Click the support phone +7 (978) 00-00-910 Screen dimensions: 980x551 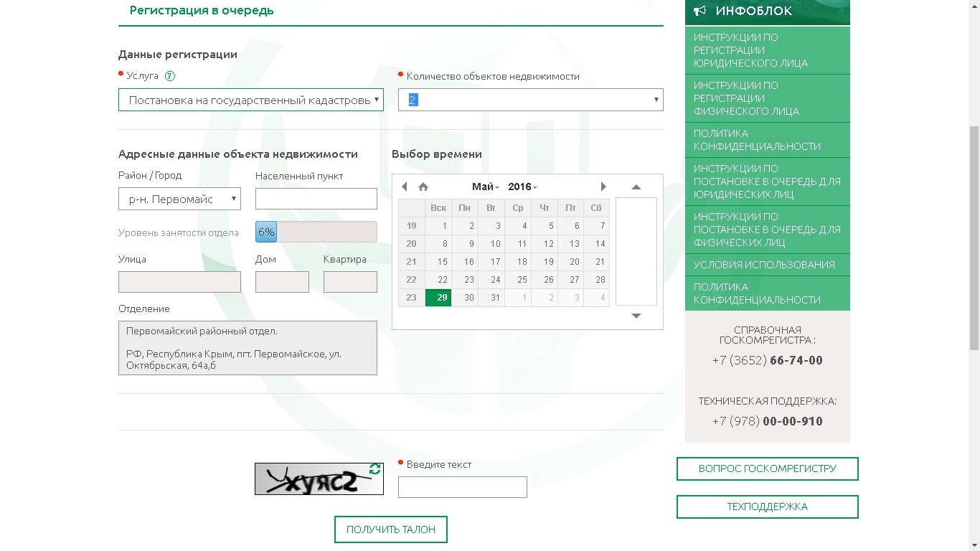(x=768, y=421)
